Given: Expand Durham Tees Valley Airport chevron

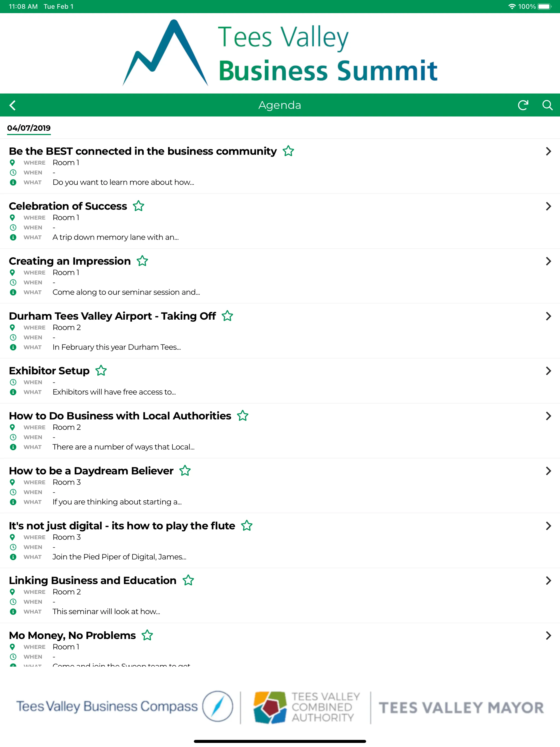Looking at the screenshot, I should [548, 316].
